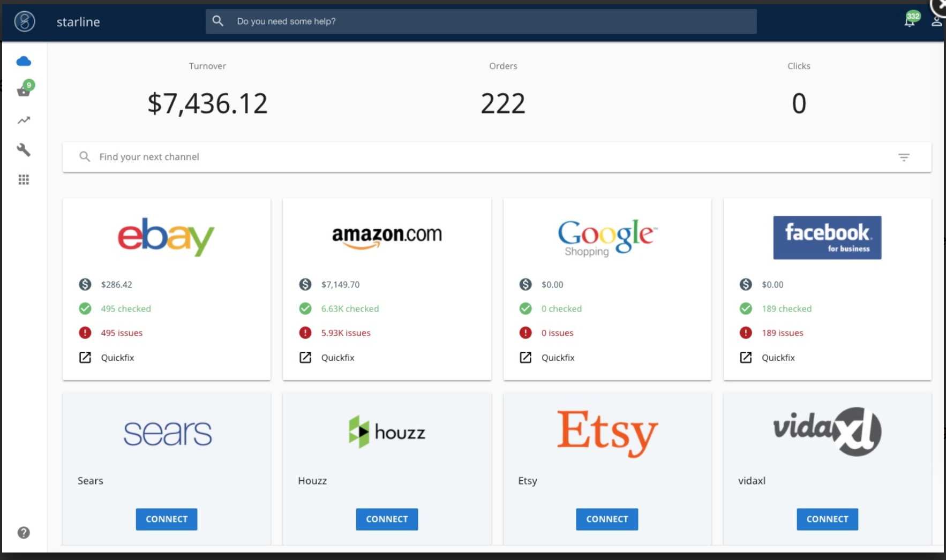Open Facebook Quickfix link
946x560 pixels.
pyautogui.click(x=778, y=358)
